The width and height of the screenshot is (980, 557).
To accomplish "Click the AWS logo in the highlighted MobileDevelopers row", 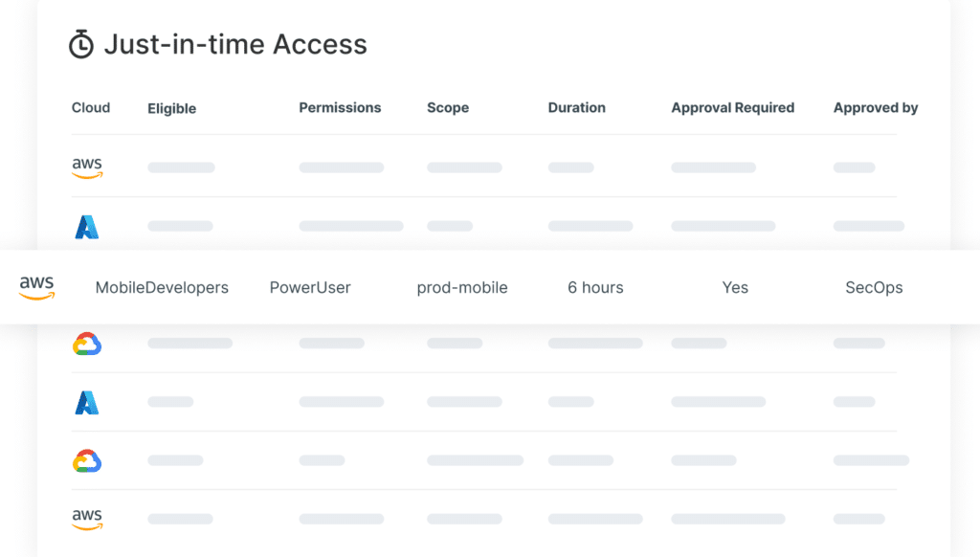I will point(37,287).
